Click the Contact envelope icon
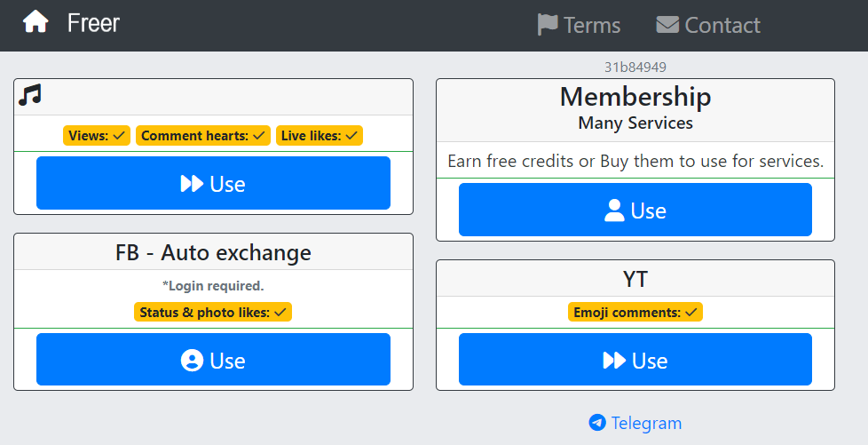 click(x=667, y=24)
